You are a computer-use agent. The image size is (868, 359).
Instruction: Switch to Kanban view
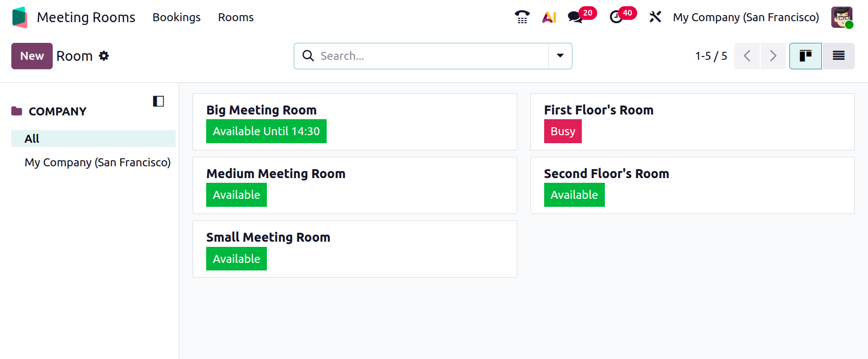(805, 56)
